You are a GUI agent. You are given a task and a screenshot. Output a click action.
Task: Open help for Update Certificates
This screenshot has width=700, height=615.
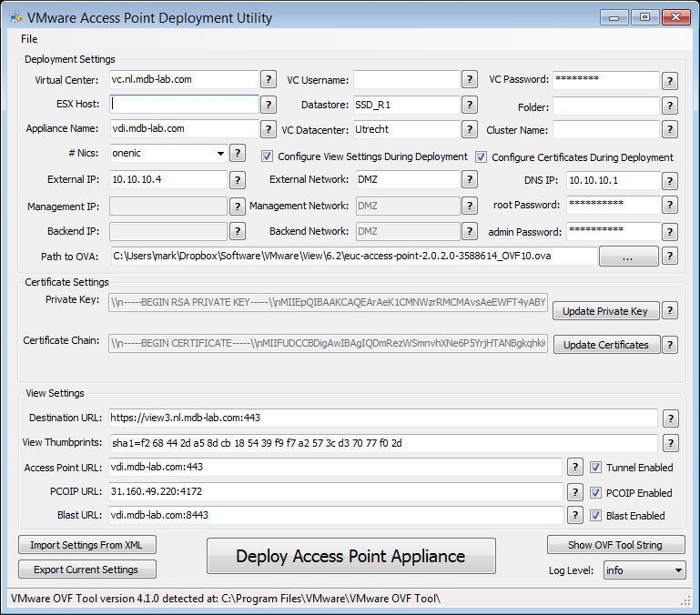[x=670, y=345]
